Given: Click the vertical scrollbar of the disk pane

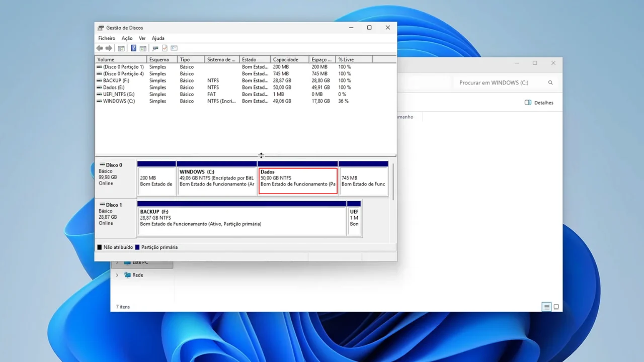Looking at the screenshot, I should coord(393,181).
